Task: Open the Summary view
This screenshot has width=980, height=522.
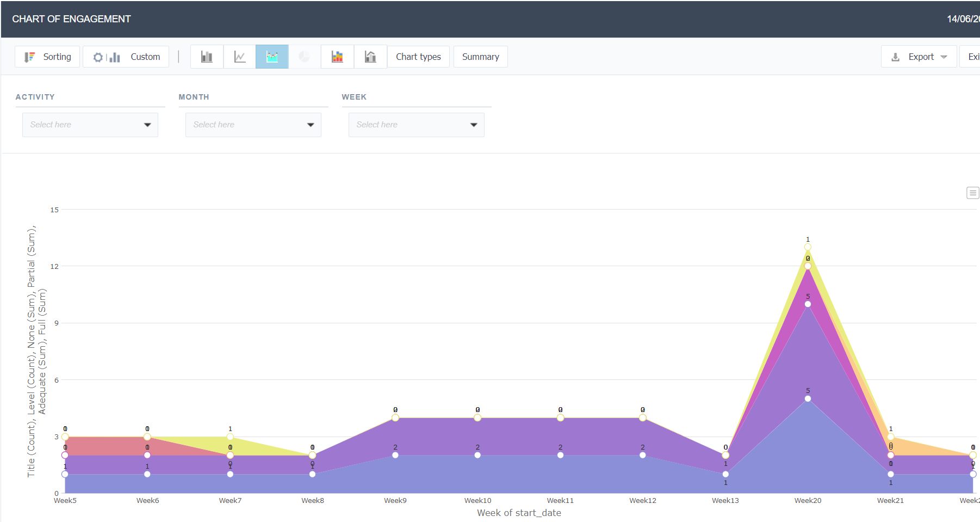Action: pyautogui.click(x=480, y=57)
